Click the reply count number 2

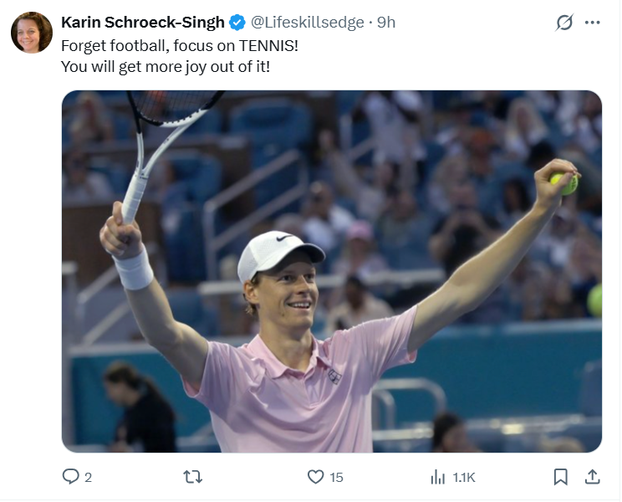coord(88,477)
